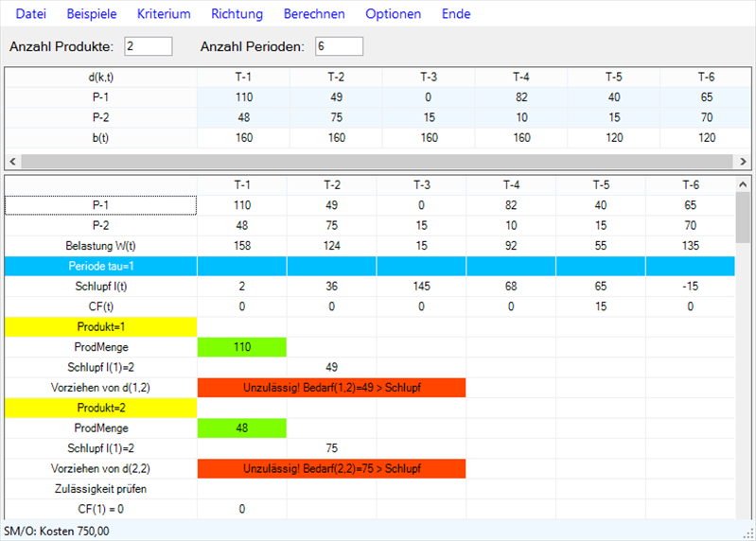
Task: Click the vertical scrollbar up arrow
Action: (x=743, y=183)
